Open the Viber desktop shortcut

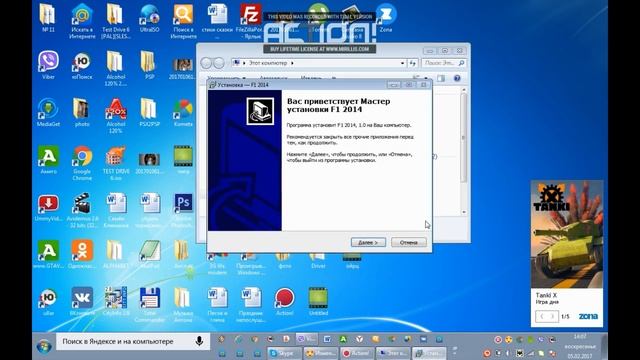pyautogui.click(x=48, y=65)
